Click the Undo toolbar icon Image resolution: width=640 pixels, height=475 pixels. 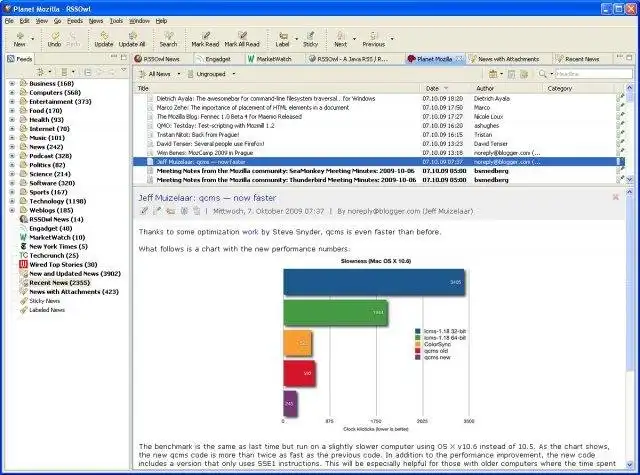coord(55,36)
